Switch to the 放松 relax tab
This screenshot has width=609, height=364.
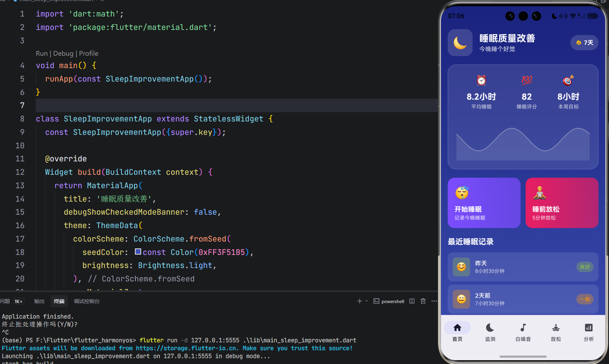(x=556, y=332)
